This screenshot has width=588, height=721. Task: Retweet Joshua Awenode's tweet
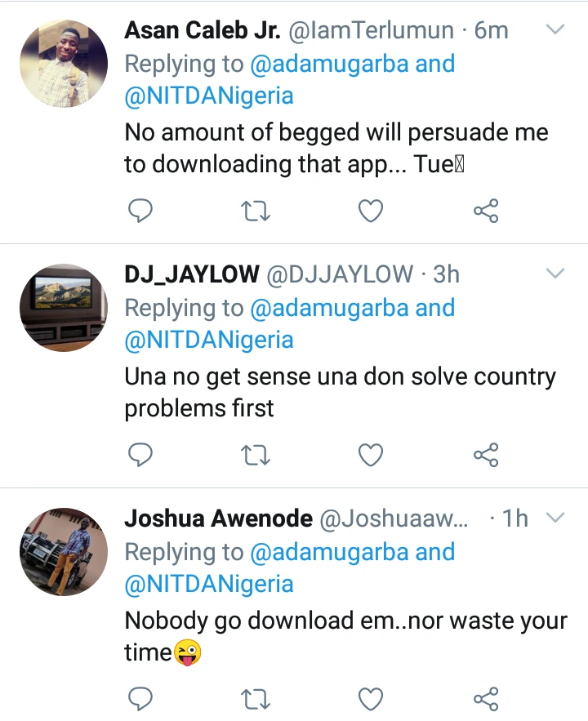pos(256,698)
